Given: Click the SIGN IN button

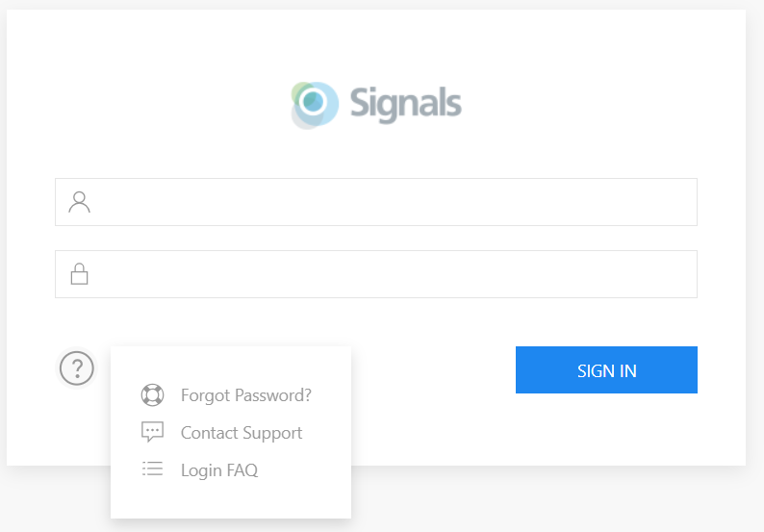Looking at the screenshot, I should [606, 369].
